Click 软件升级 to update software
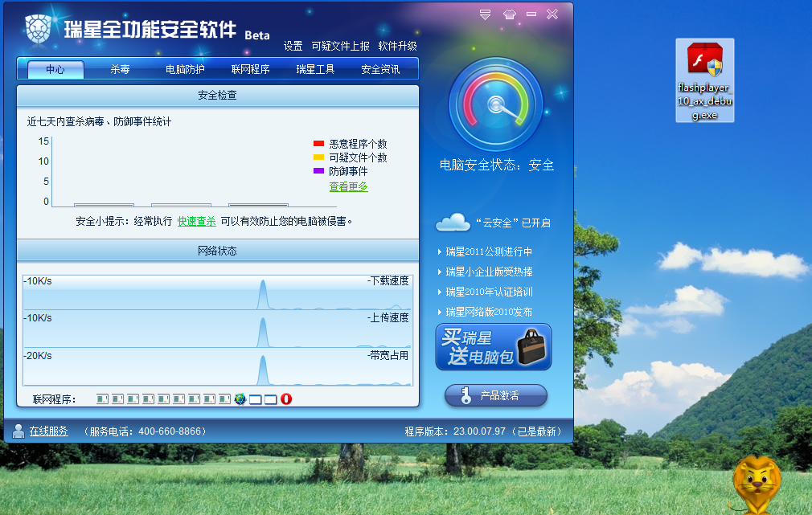Screen dimensions: 812x515 397,46
